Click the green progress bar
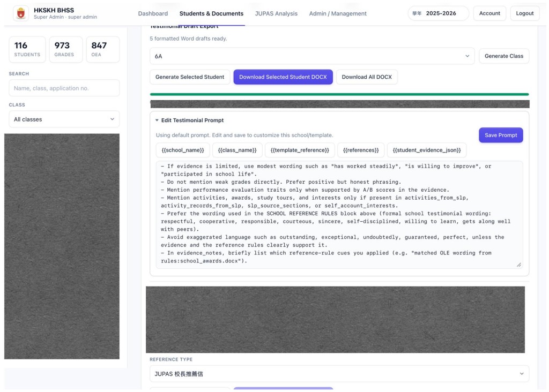 339,94
